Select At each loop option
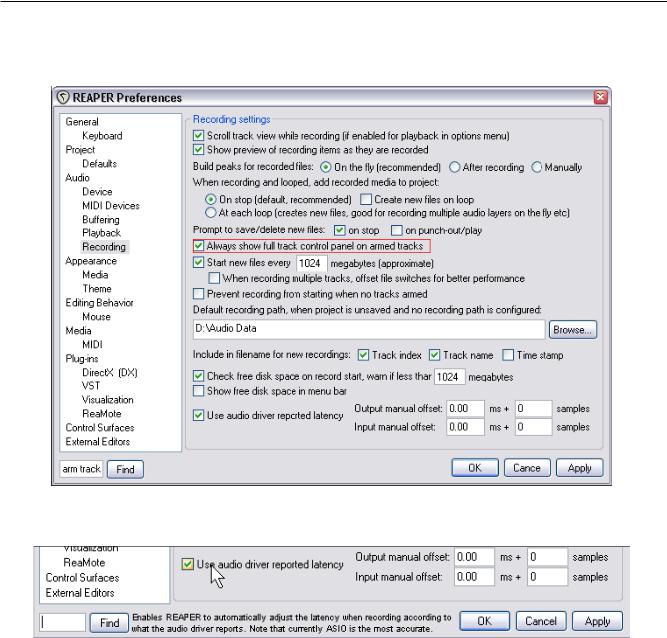Image resolution: width=667 pixels, height=638 pixels. coord(211,213)
